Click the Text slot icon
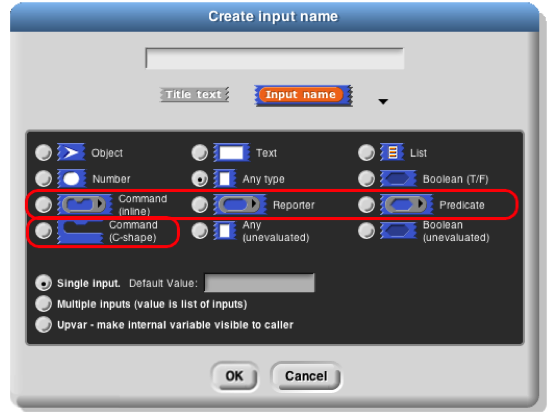Image resolution: width=549 pixels, height=414 pixels. click(x=231, y=152)
